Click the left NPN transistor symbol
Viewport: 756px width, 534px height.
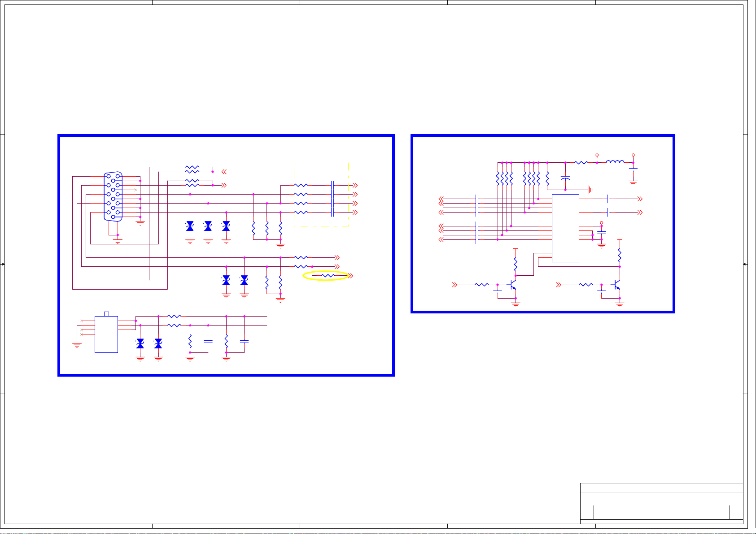click(x=512, y=285)
